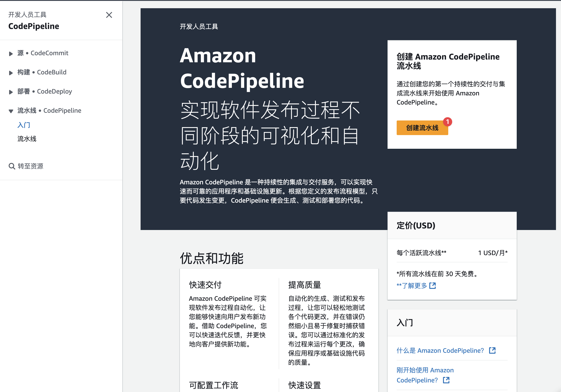This screenshot has width=561, height=392.
Task: Open 入门 in the sidebar
Action: 24,125
